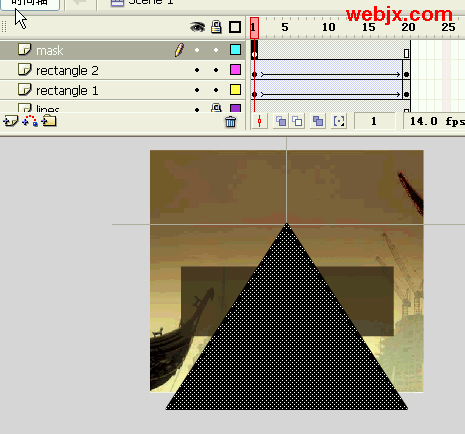Screen dimensions: 465x434
Task: Click the Modify Onion Markers button
Action: click(339, 121)
